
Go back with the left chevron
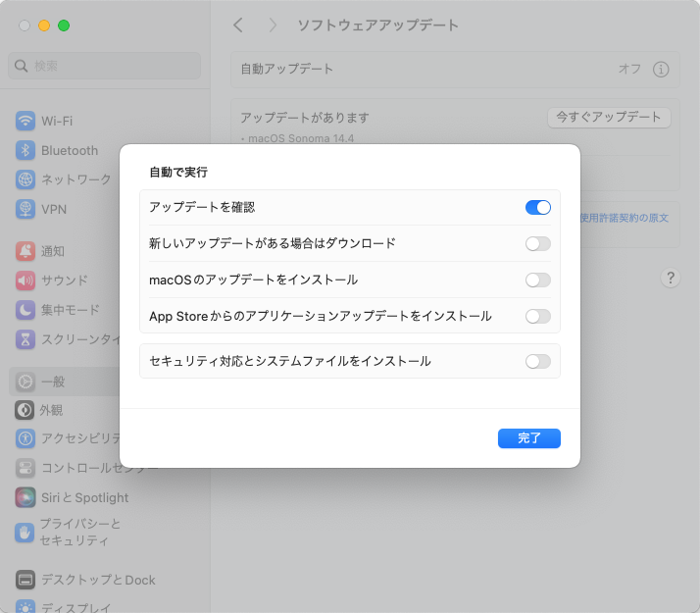click(x=238, y=25)
